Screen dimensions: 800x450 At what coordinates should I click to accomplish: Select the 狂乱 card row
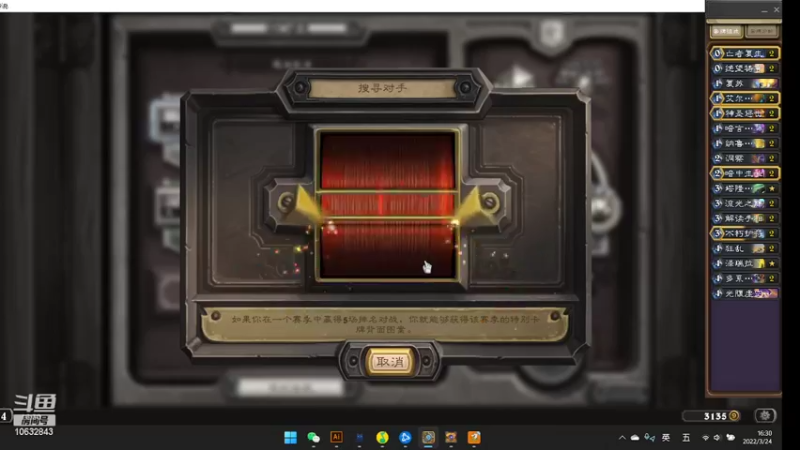point(745,248)
